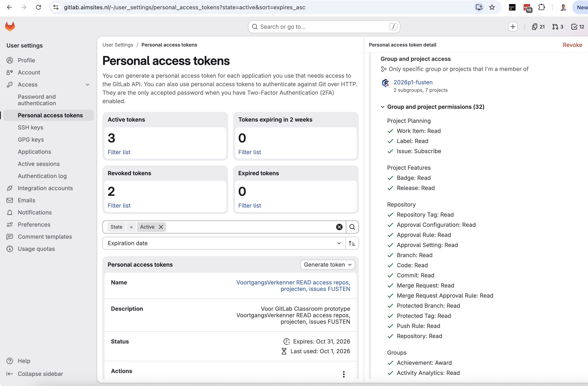
Task: Open the token actions three-dot menu
Action: coord(344,374)
